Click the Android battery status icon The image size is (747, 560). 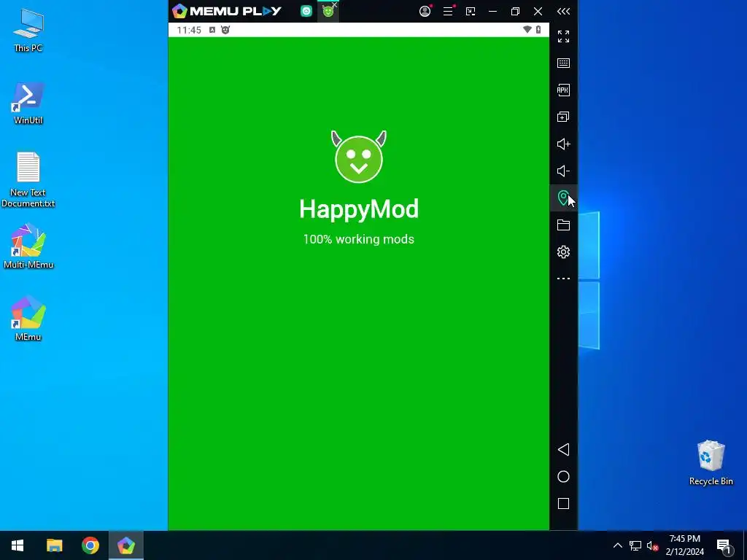[x=538, y=29]
